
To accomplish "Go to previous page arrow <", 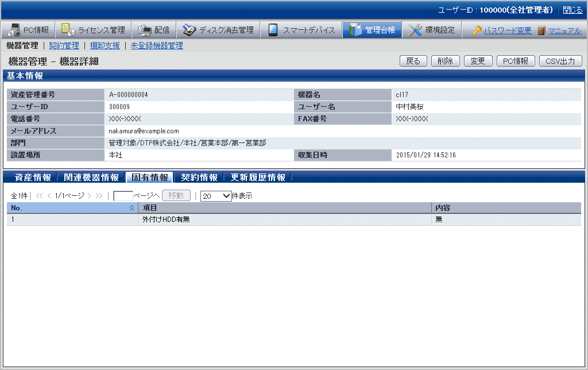I will click(x=49, y=195).
